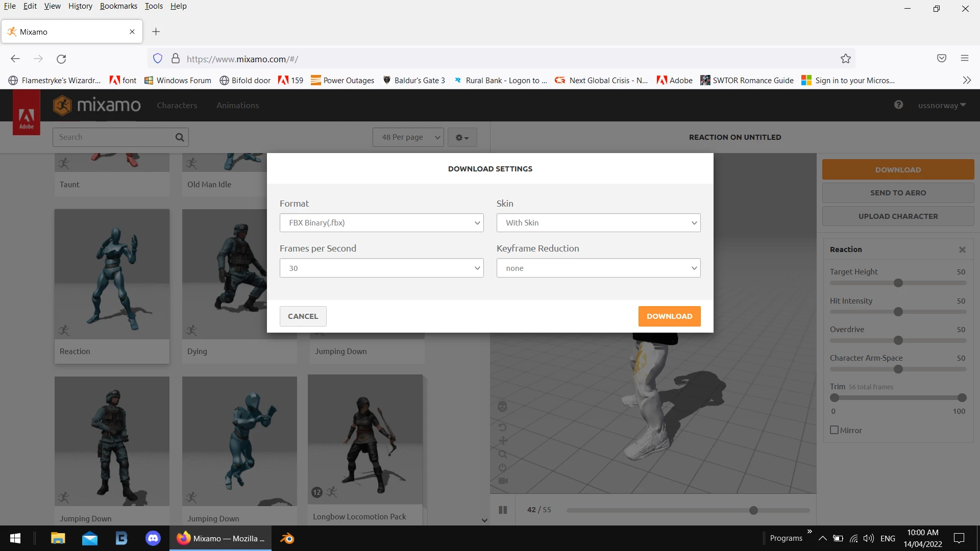
Task: Click the search magnifier icon
Action: point(179,137)
